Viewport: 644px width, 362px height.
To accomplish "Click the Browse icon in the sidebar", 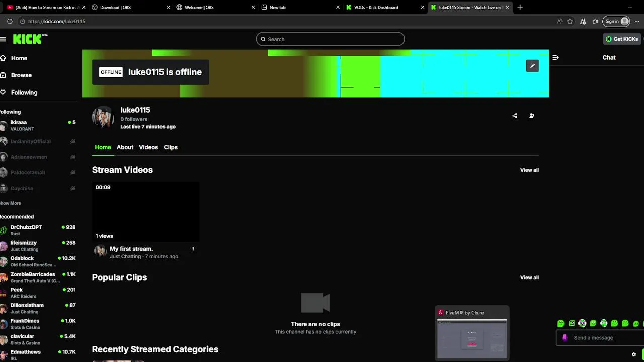I will click(3, 75).
